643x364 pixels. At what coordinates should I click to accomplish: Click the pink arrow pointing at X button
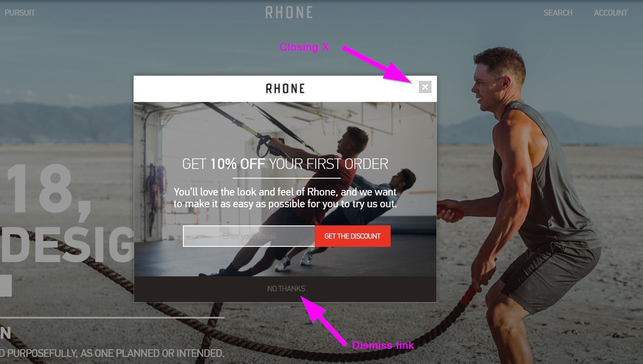(377, 63)
